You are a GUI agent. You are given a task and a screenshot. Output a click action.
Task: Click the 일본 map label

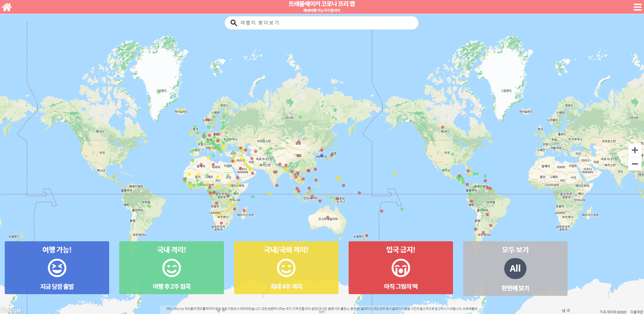[x=334, y=153]
